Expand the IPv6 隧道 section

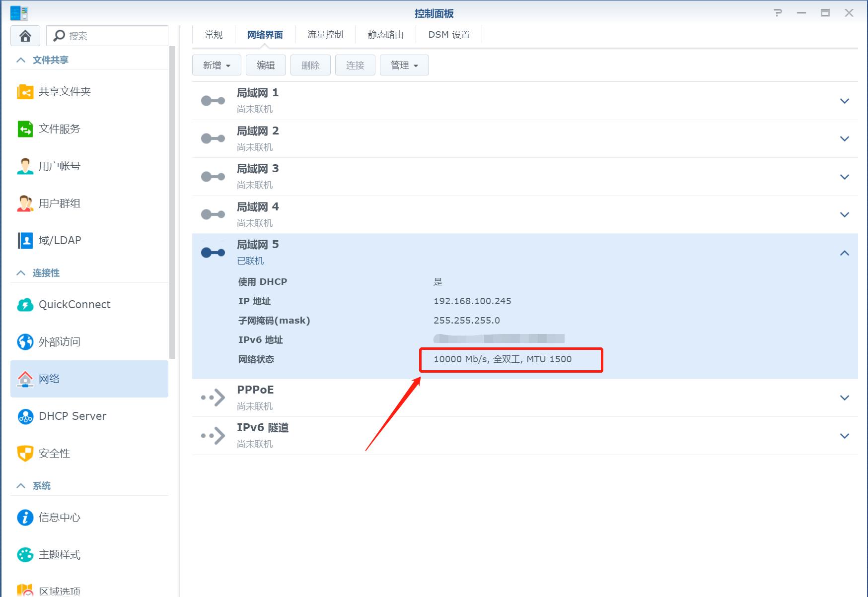(845, 436)
